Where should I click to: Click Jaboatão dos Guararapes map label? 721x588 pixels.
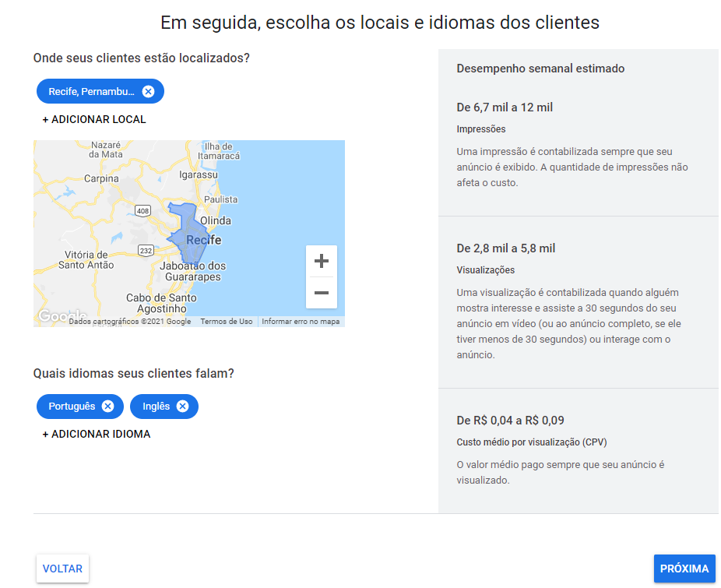(192, 272)
